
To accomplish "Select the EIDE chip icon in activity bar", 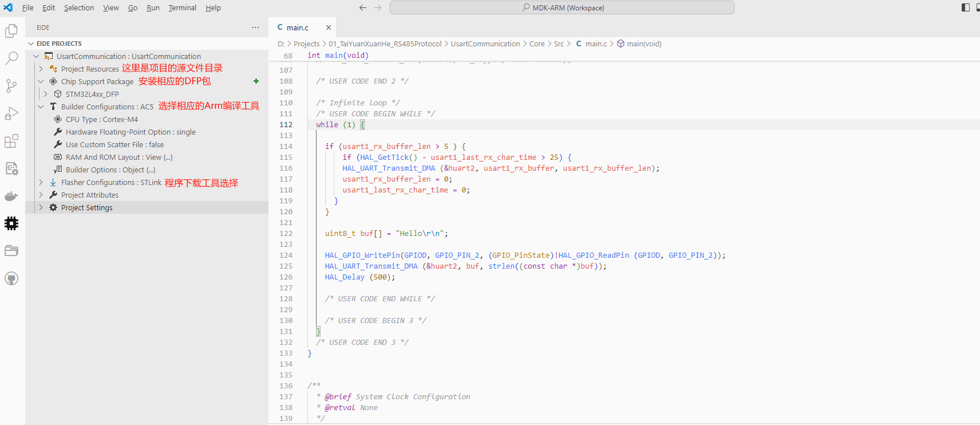I will 11,223.
